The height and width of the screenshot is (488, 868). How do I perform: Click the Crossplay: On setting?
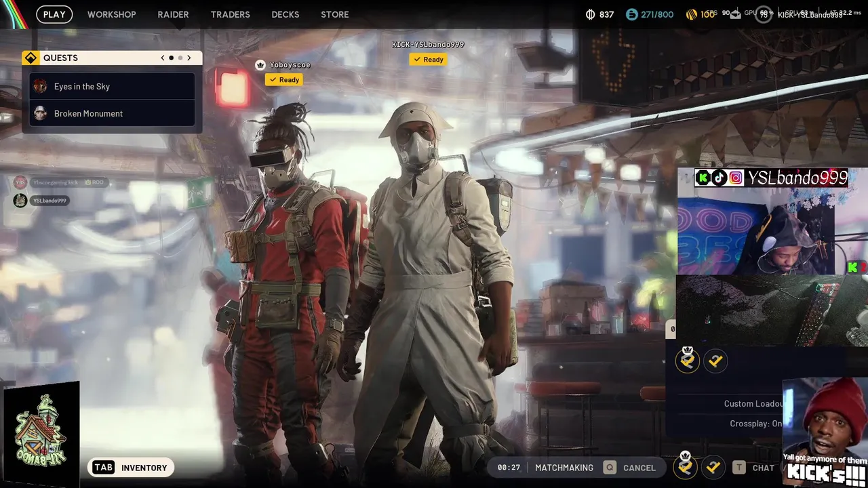(755, 424)
